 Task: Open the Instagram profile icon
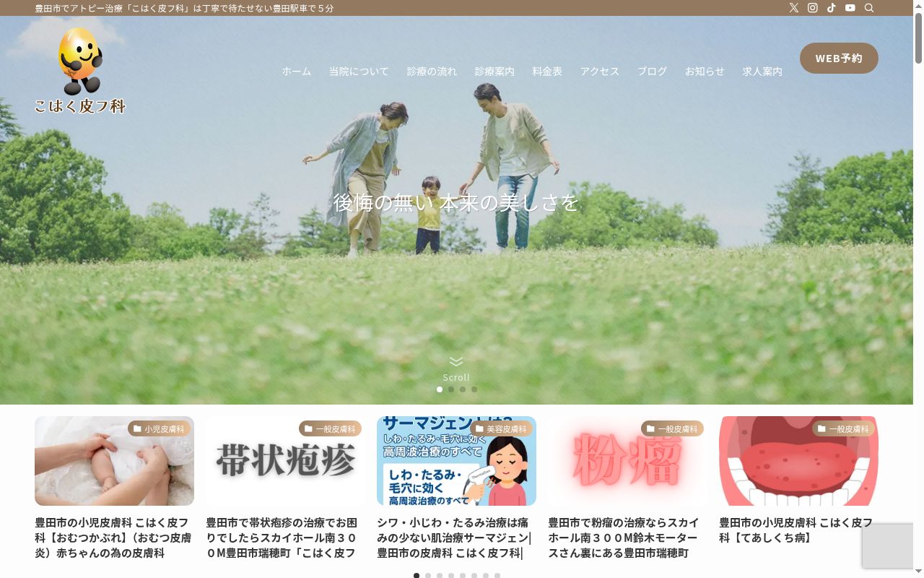tap(813, 8)
